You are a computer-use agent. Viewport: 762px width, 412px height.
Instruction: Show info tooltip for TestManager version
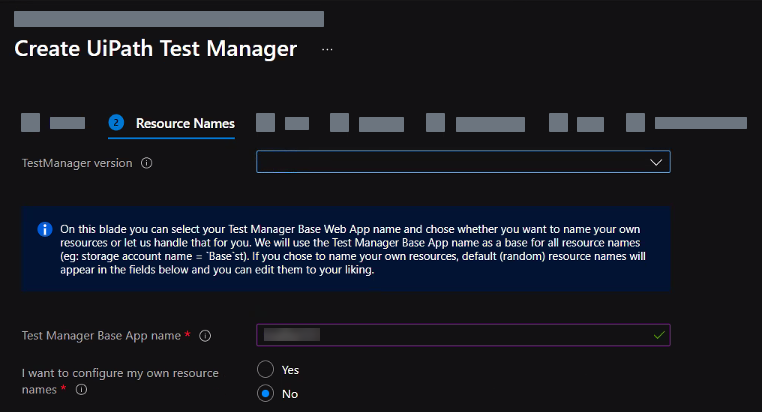[147, 163]
